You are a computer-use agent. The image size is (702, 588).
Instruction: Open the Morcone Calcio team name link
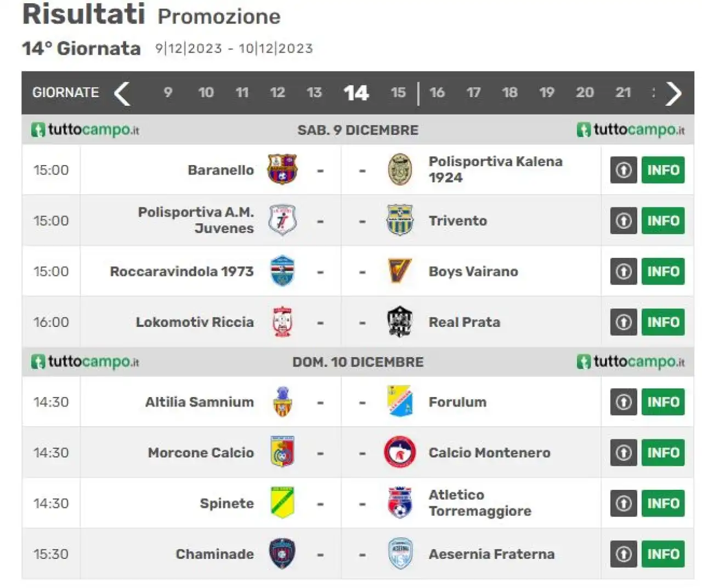point(201,453)
